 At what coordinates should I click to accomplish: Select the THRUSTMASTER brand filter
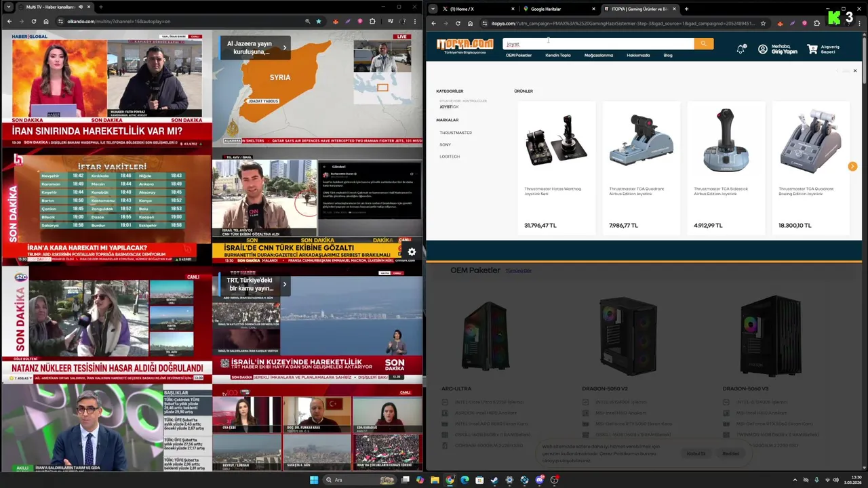coord(456,133)
